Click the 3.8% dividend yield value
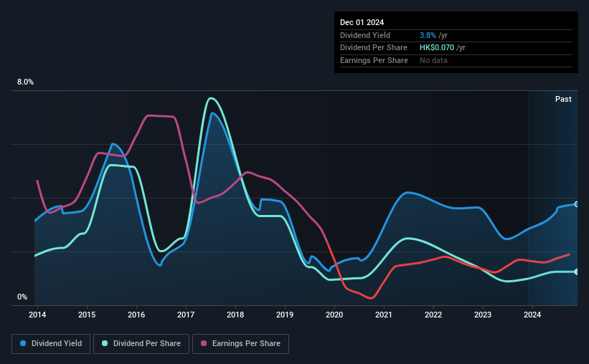This screenshot has height=364, width=589. tap(428, 35)
